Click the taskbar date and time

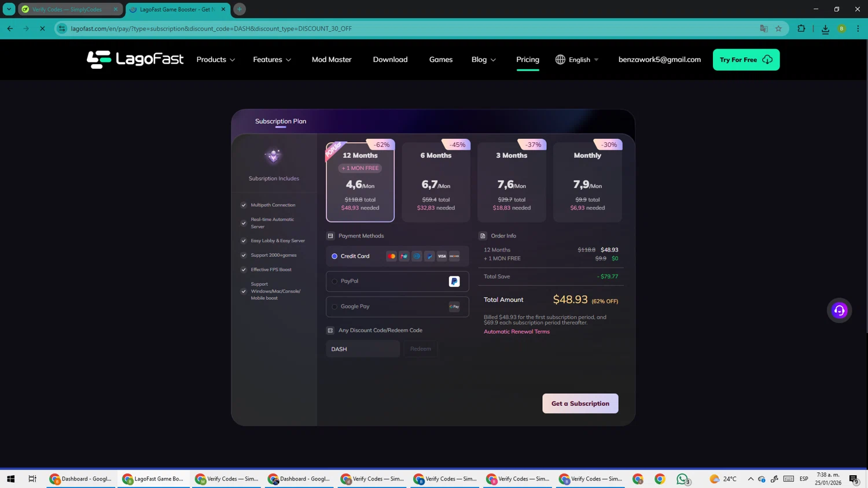[x=828, y=479]
